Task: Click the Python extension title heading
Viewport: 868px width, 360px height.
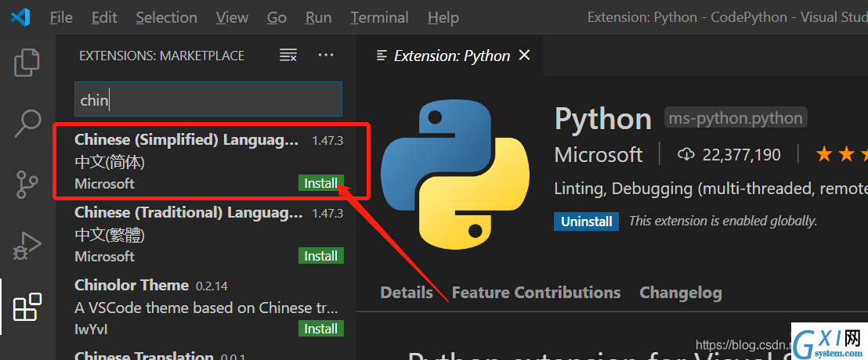Action: pyautogui.click(x=603, y=118)
